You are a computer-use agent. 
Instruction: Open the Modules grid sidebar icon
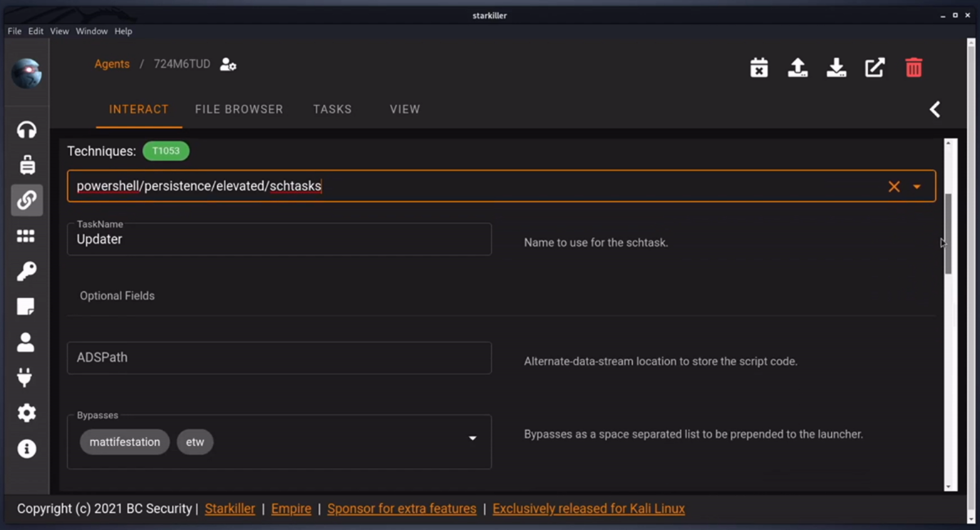coord(26,236)
